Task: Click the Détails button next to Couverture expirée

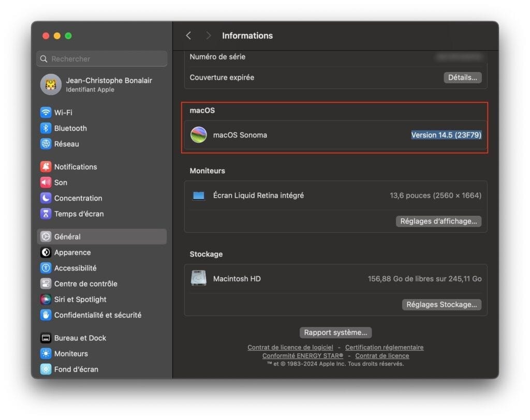Action: pyautogui.click(x=462, y=77)
